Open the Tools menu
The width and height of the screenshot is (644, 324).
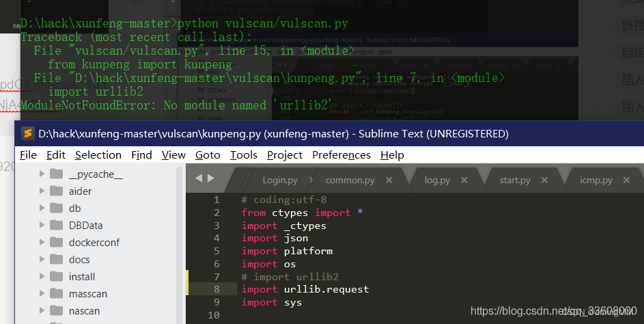244,155
